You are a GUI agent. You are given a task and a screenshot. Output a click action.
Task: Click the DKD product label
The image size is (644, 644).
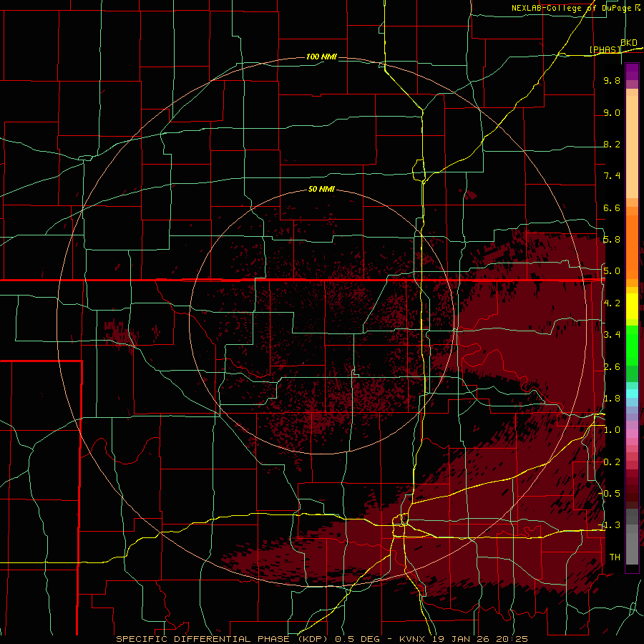[x=629, y=42]
